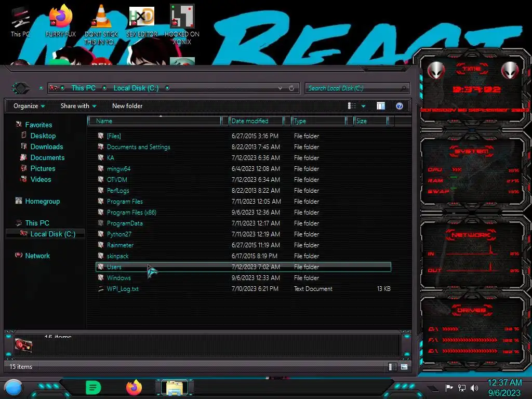Select the WPI_Log.txt file icon
532x399 pixels.
tap(100, 288)
